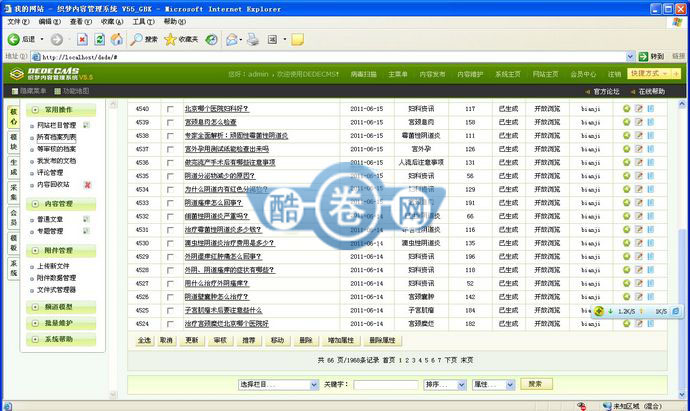This screenshot has width=690, height=411.
Task: Click the 隐藏菜单 hide menu toggle
Action: (x=29, y=91)
